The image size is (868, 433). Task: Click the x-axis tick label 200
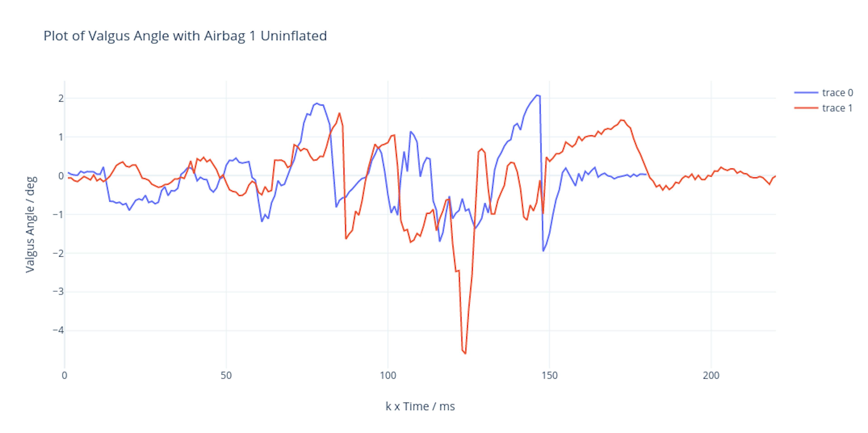(711, 375)
